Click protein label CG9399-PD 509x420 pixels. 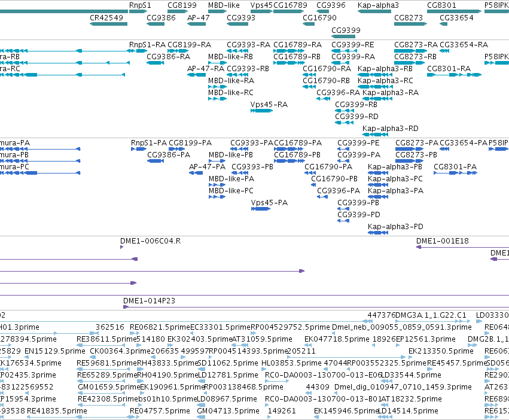click(359, 215)
